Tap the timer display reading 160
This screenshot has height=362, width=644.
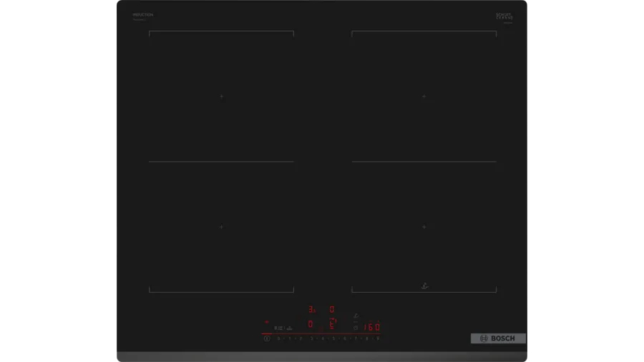(x=371, y=327)
